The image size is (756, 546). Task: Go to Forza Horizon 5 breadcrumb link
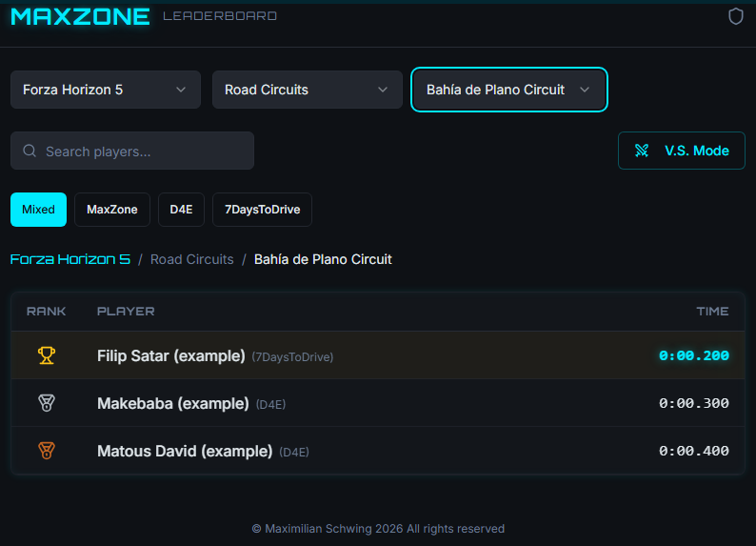(x=70, y=259)
